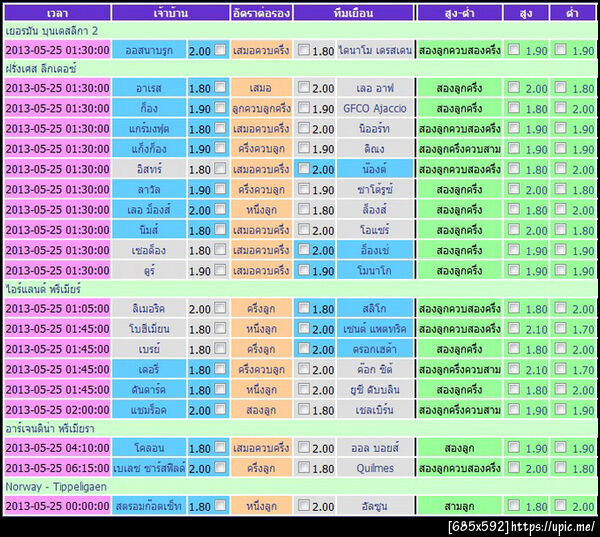Tick away checkbox for ฮัลซูน
Image resolution: width=600 pixels, height=537 pixels.
pyautogui.click(x=304, y=505)
